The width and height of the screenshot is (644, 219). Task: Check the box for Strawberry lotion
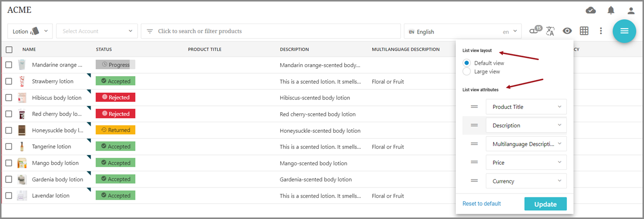9,81
